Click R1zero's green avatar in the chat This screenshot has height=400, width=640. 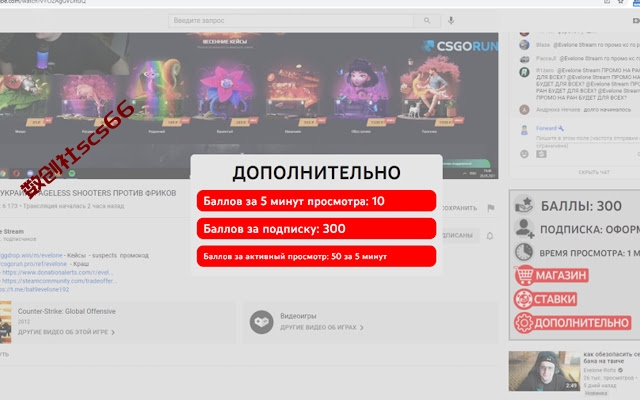pos(524,72)
